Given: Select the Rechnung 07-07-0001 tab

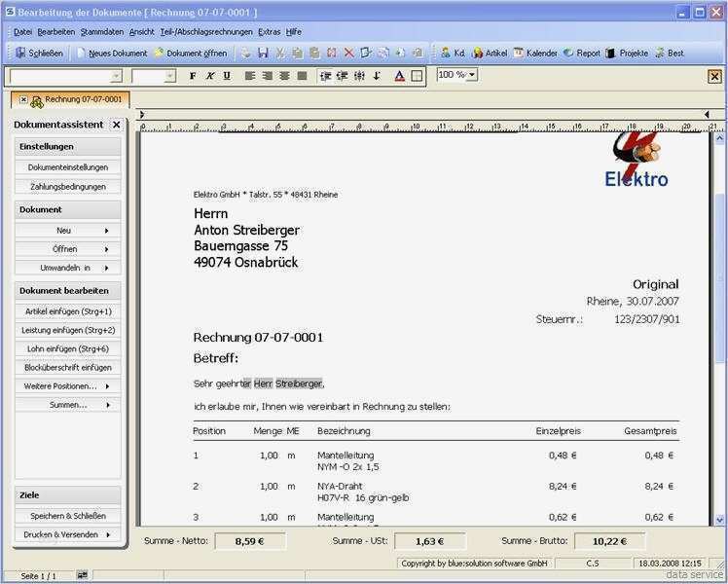Looking at the screenshot, I should pyautogui.click(x=71, y=100).
